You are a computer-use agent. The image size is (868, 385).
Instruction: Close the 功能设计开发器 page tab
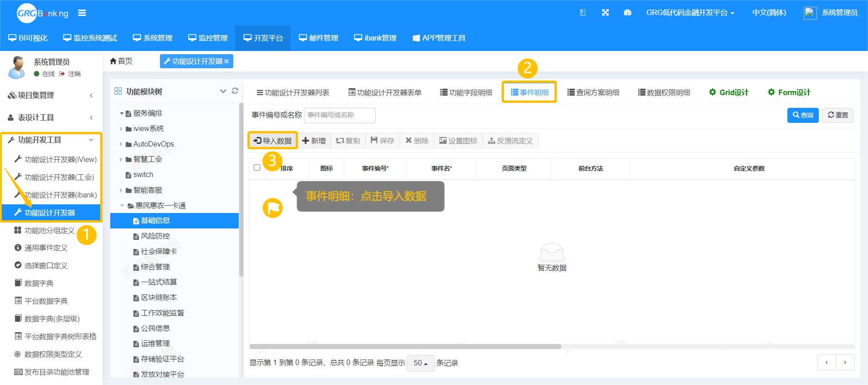pos(226,61)
